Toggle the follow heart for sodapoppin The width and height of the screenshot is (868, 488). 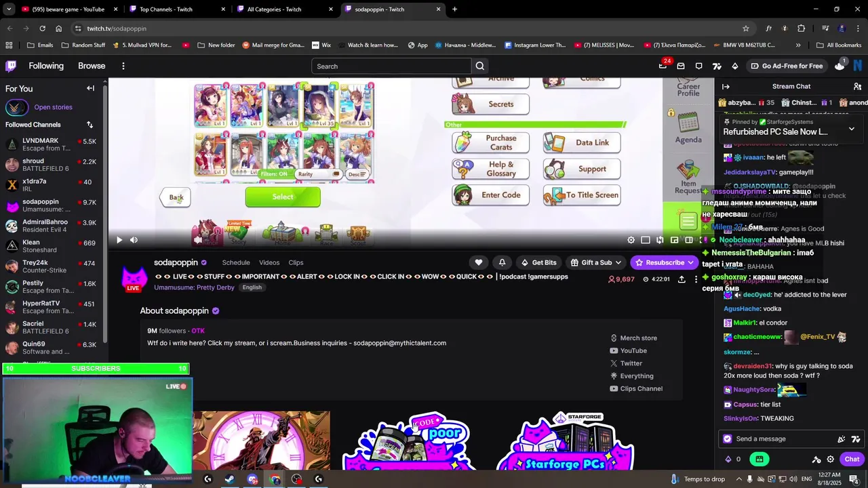coord(479,262)
